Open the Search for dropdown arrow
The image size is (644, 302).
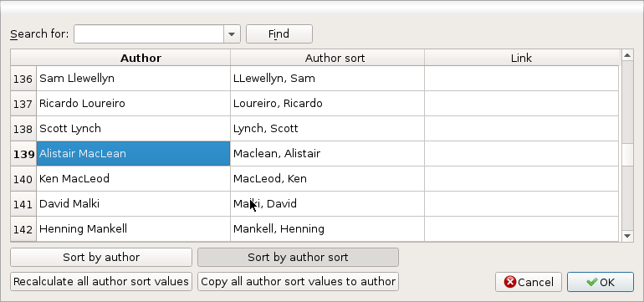232,34
